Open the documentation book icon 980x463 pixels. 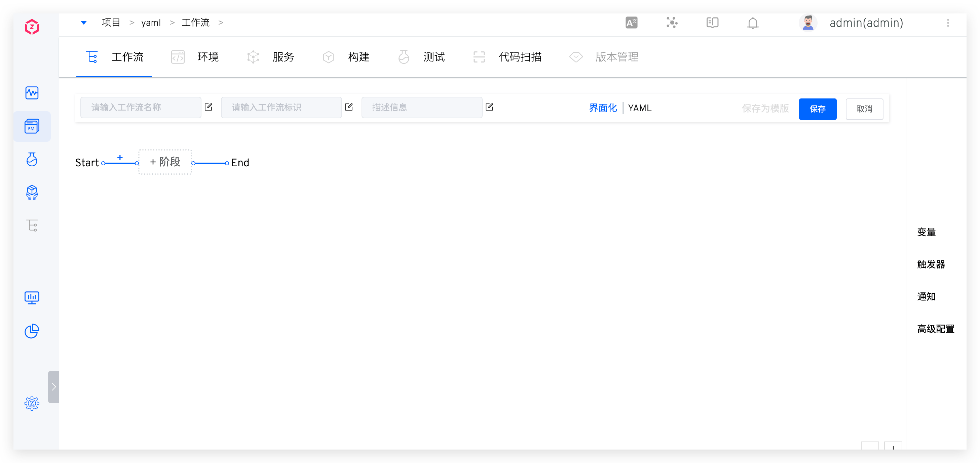coord(712,23)
